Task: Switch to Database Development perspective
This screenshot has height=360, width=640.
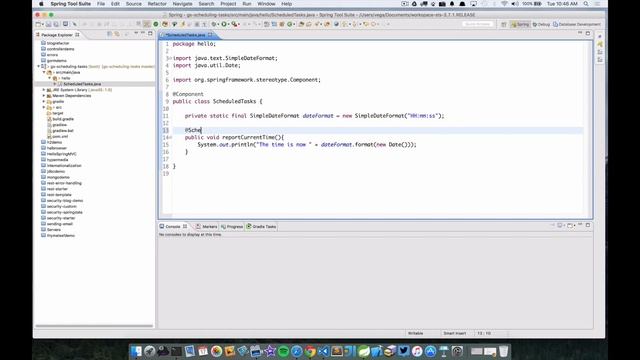Action: click(577, 24)
